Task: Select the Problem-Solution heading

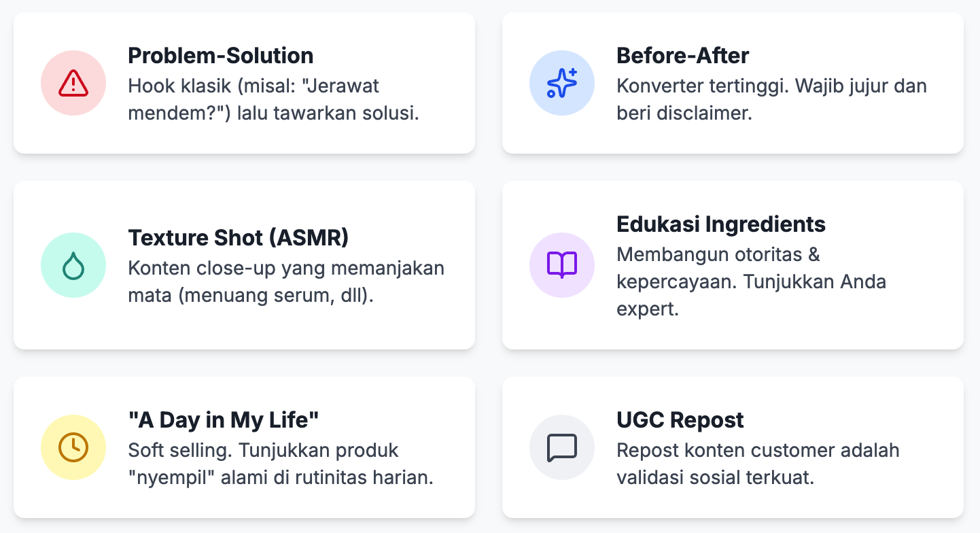Action: 221,56
